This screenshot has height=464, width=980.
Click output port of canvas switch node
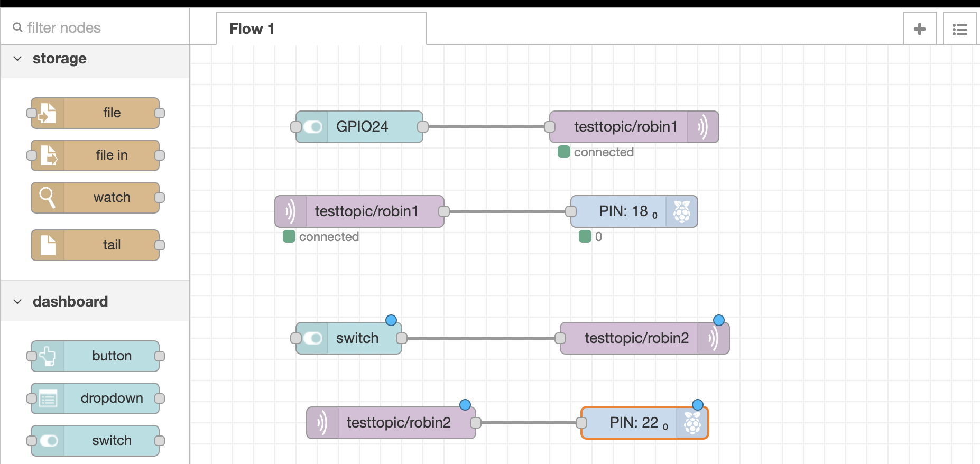402,338
